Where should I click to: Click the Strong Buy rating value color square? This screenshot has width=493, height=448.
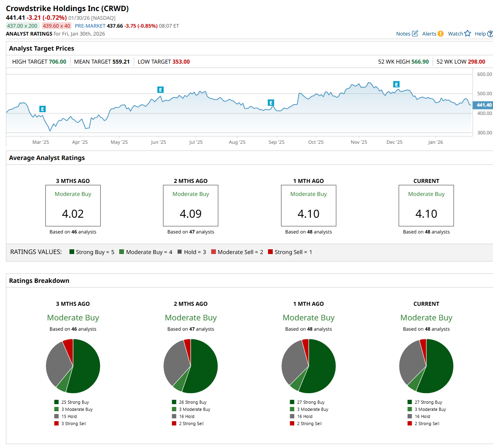[x=72, y=252]
